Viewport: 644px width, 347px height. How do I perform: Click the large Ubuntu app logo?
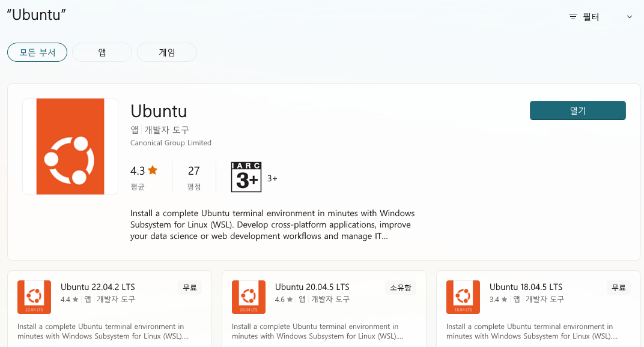[x=70, y=146]
